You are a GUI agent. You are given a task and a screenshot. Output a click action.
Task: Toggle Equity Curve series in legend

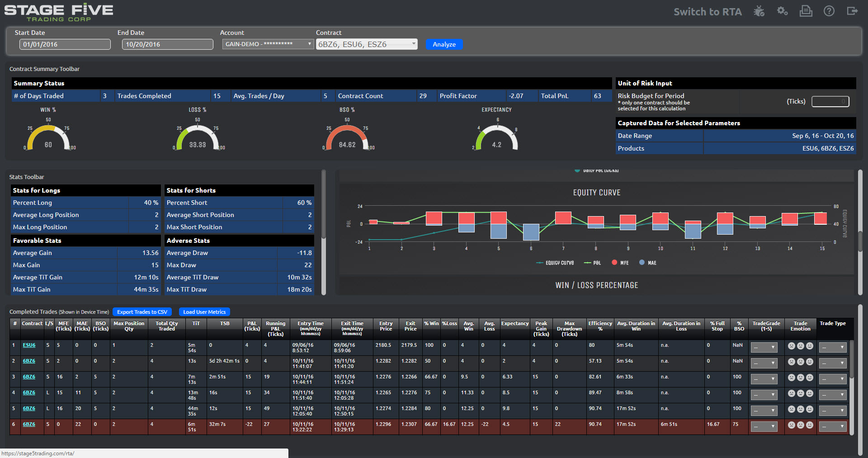click(555, 263)
